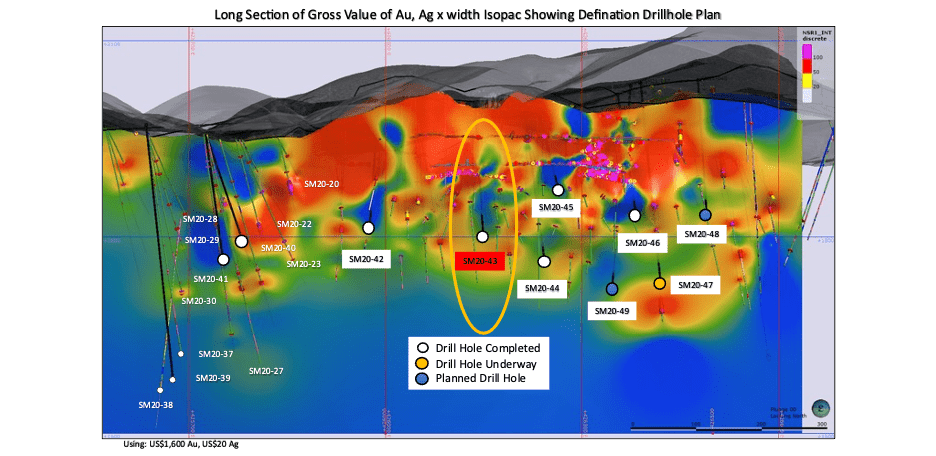Screen dimensions: 936x456
Task: Click the SM20-41 drillhole label
Action: (x=211, y=279)
